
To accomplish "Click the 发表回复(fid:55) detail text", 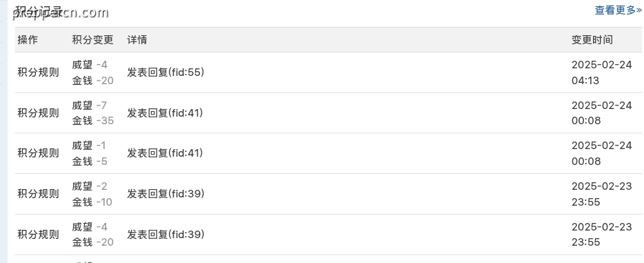I will [165, 72].
